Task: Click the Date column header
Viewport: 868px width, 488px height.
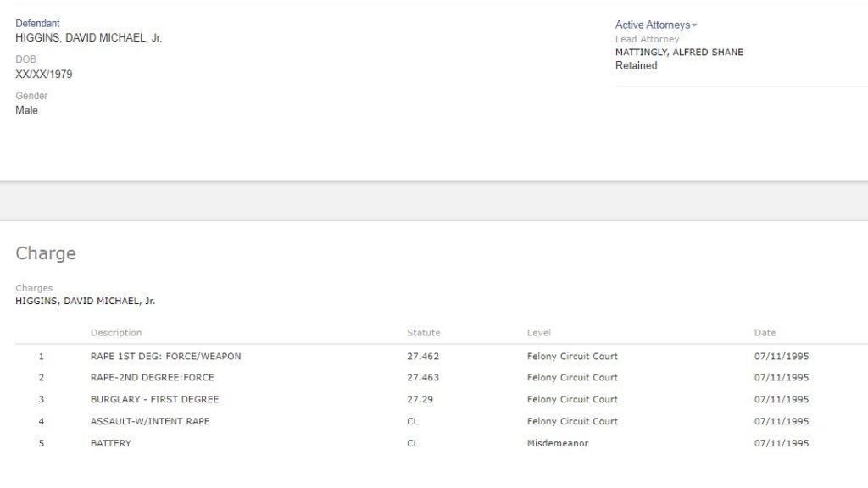Action: [x=765, y=332]
